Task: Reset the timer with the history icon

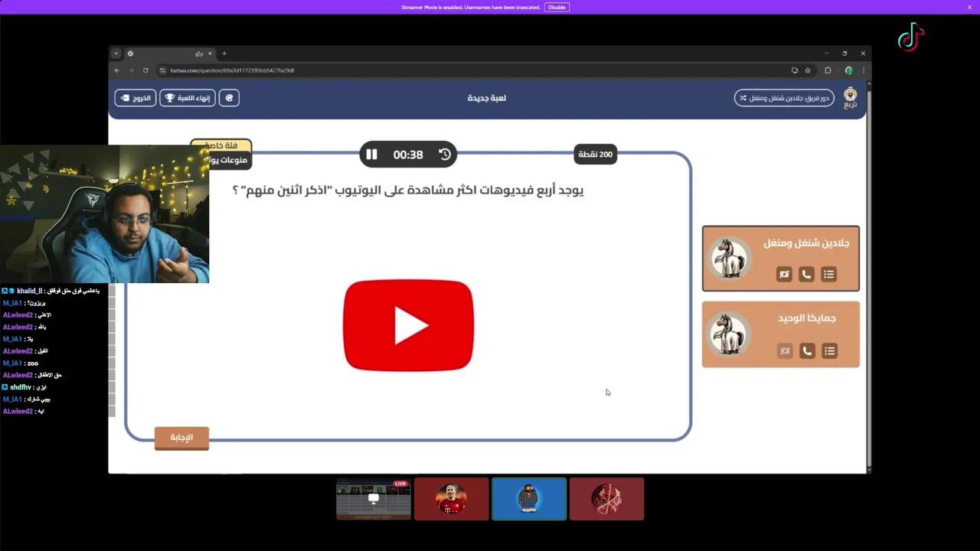Action: 445,155
